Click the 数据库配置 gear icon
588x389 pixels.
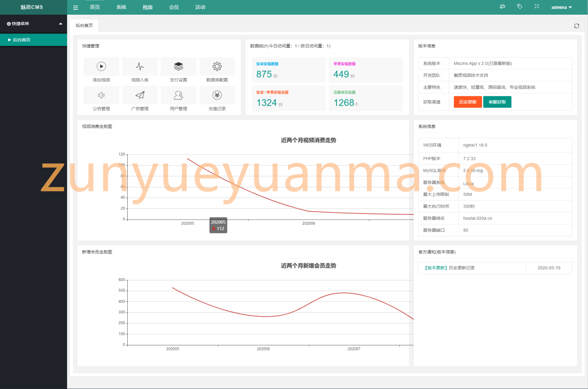[217, 67]
